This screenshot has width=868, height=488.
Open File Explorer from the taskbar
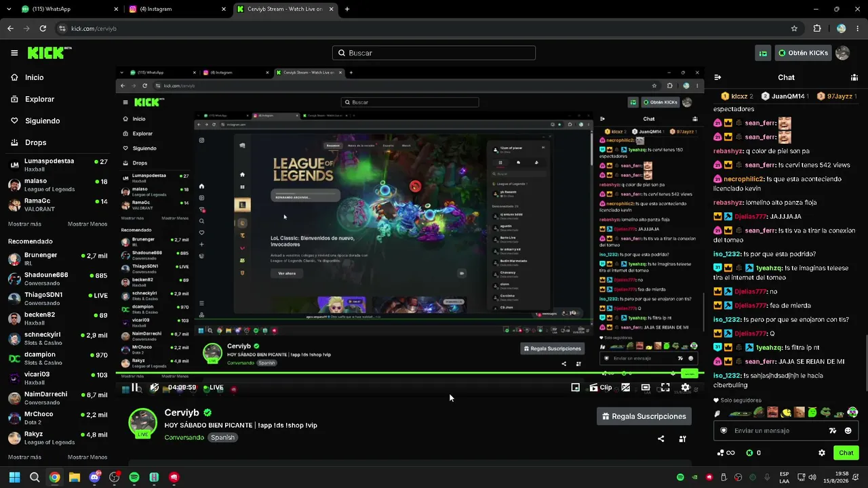click(75, 477)
